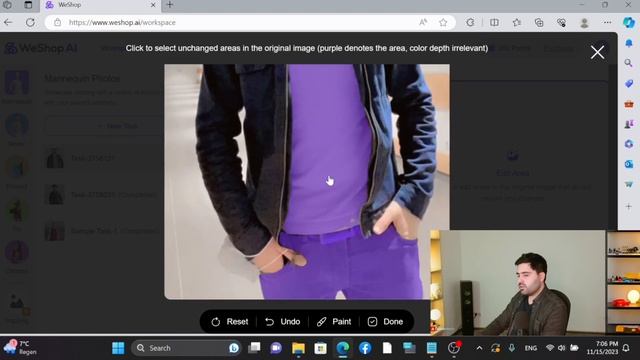Open the Favorites list
Screen dimensions: 640x360
[x=517, y=22]
